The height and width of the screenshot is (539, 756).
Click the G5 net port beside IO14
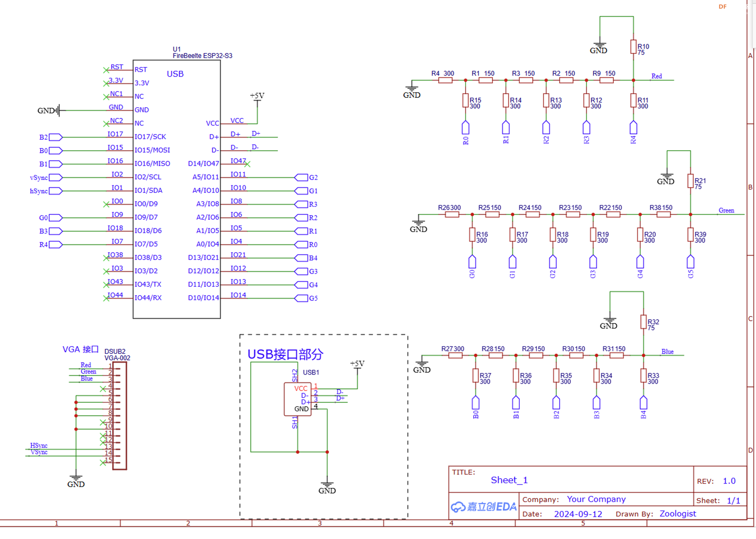(x=306, y=298)
